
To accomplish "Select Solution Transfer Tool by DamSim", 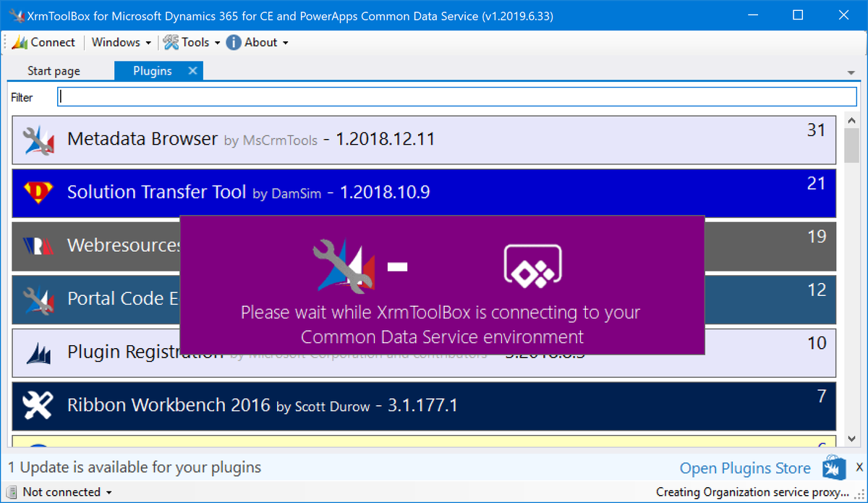I will 424,193.
